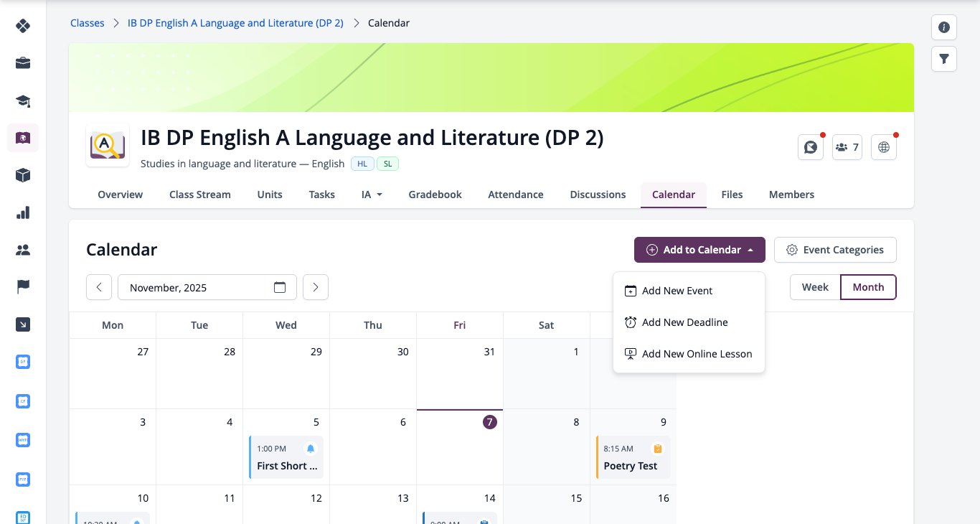Viewport: 980px width, 524px height.
Task: Open the graduation cap sidebar icon
Action: 23,100
